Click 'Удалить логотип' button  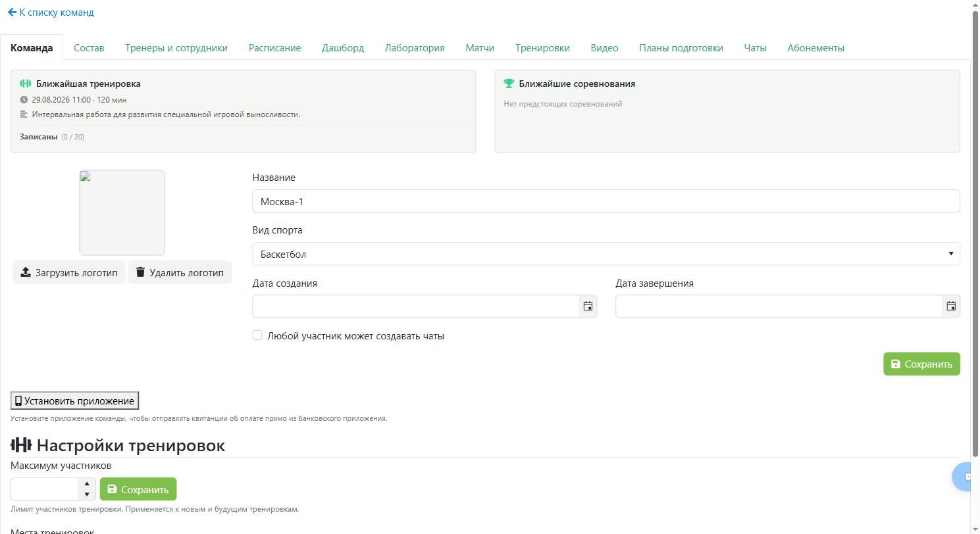(180, 272)
